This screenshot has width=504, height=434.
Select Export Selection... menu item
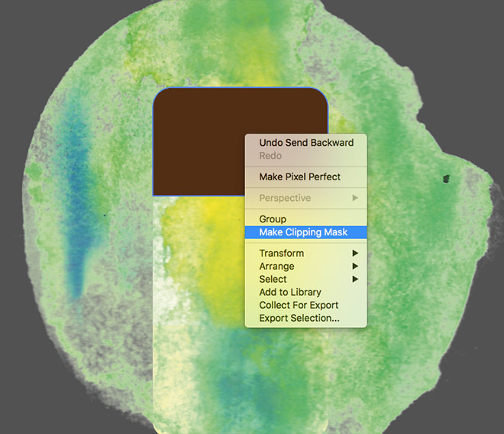tap(305, 318)
